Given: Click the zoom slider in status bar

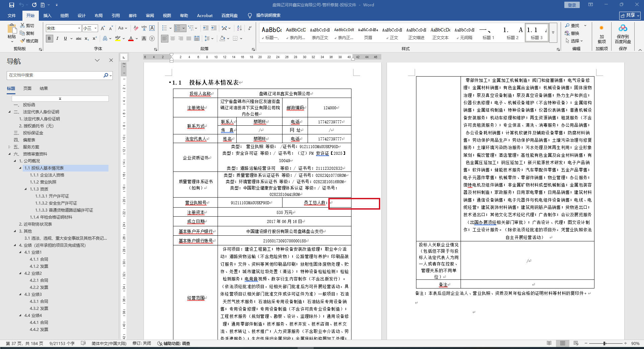Looking at the screenshot, I should (605, 343).
